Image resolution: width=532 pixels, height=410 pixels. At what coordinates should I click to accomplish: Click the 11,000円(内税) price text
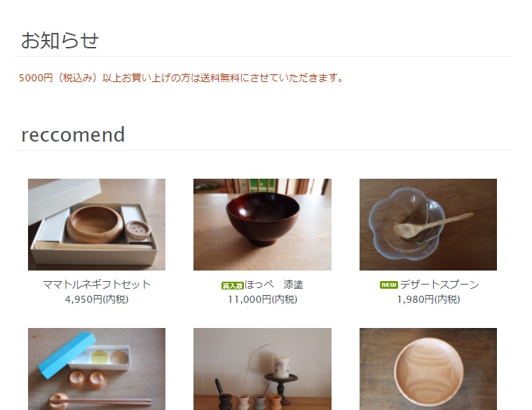(x=262, y=299)
